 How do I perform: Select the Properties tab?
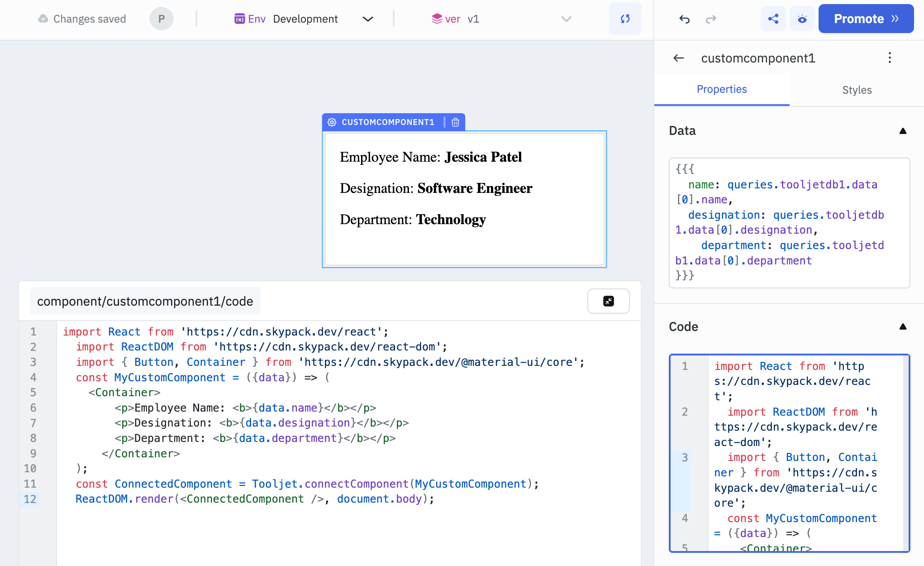[x=721, y=89]
